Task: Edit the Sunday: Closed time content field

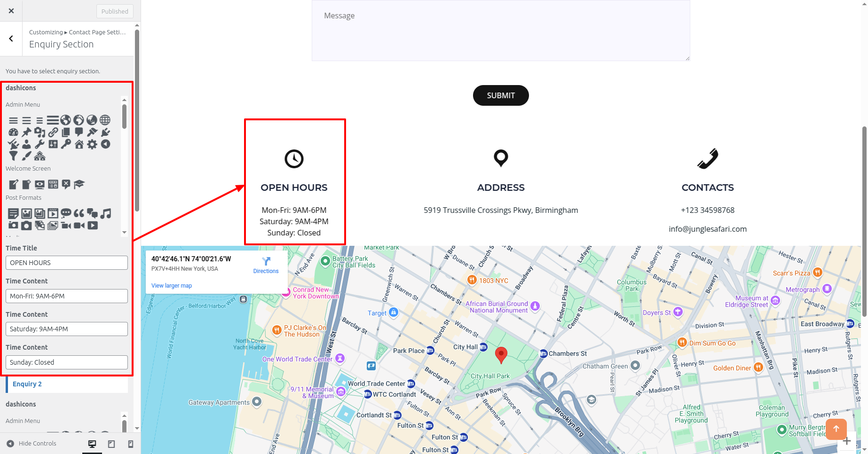Action: 67,362
